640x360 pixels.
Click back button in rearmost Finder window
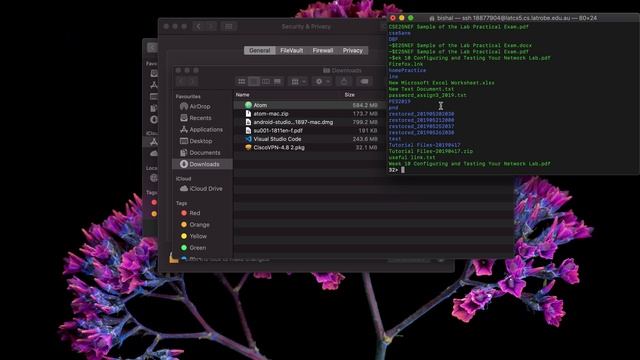click(x=152, y=48)
